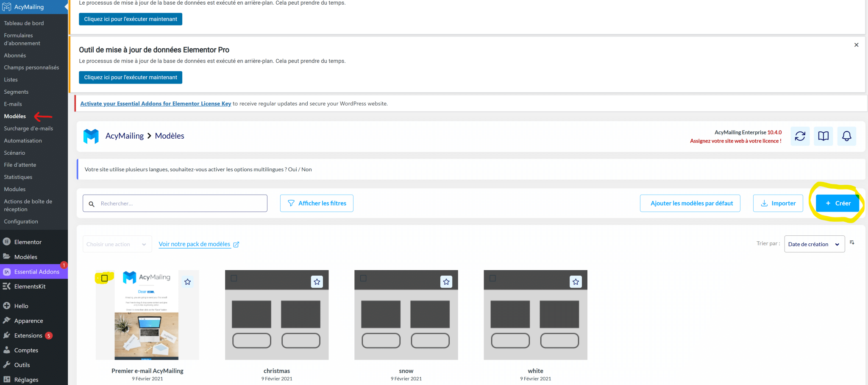Open the Choisir une action dropdown
Image resolution: width=868 pixels, height=385 pixels.
click(x=117, y=244)
